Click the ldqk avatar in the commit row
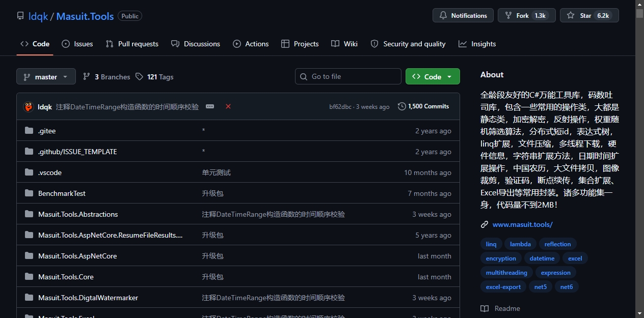Viewport: 644px width, 318px height. click(29, 107)
